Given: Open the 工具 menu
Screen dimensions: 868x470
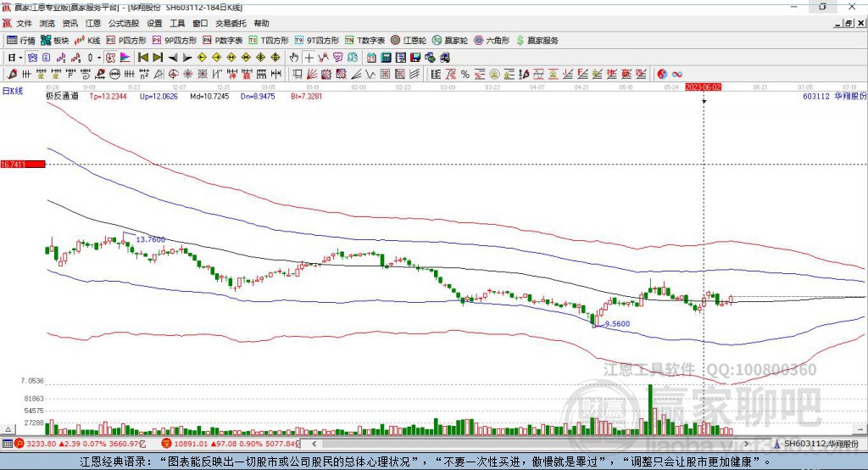Looking at the screenshot, I should pyautogui.click(x=177, y=23).
